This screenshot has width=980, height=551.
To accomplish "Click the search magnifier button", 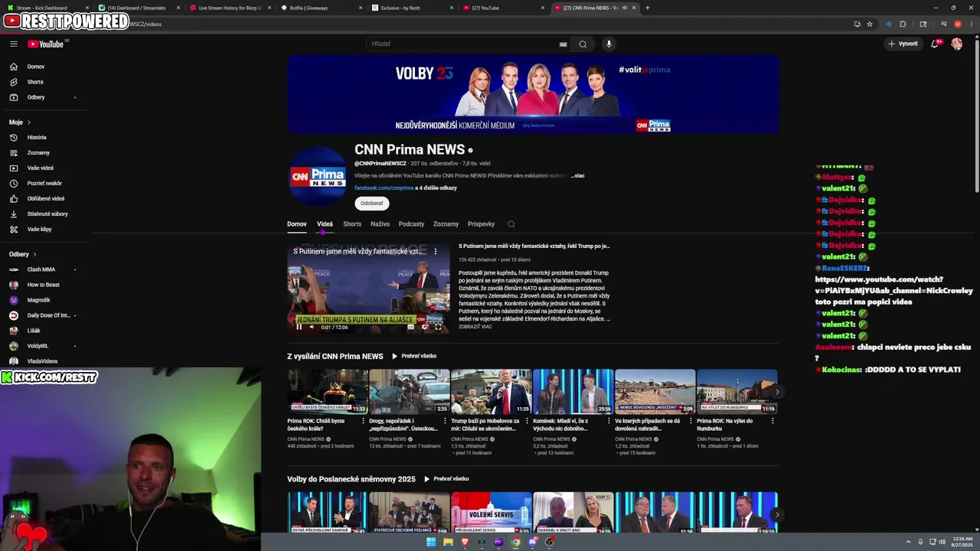I will pyautogui.click(x=583, y=44).
